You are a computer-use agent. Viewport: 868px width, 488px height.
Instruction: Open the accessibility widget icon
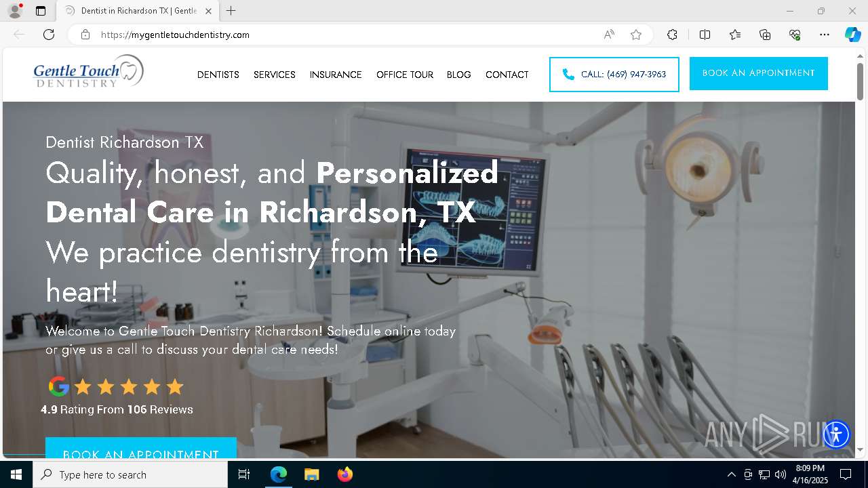tap(836, 434)
